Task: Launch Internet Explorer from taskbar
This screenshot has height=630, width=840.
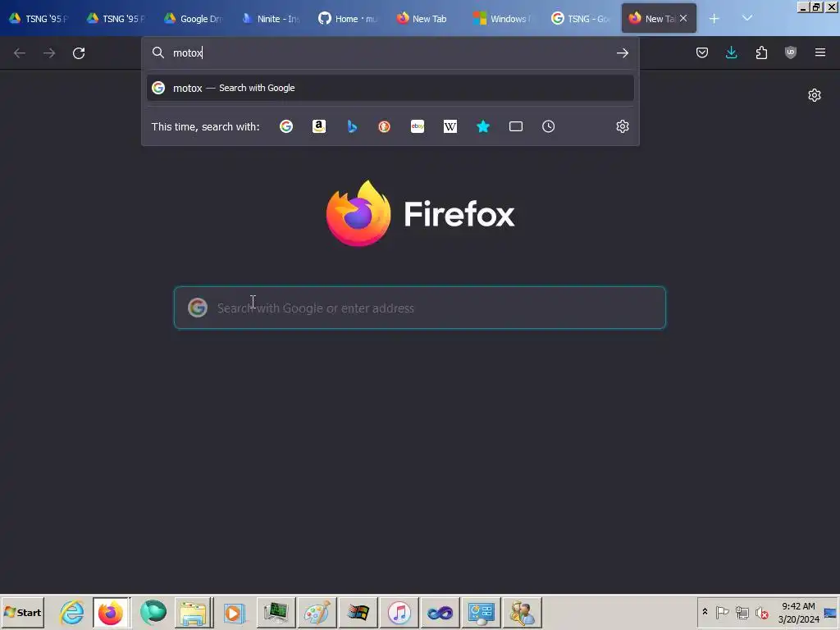Action: pos(72,612)
